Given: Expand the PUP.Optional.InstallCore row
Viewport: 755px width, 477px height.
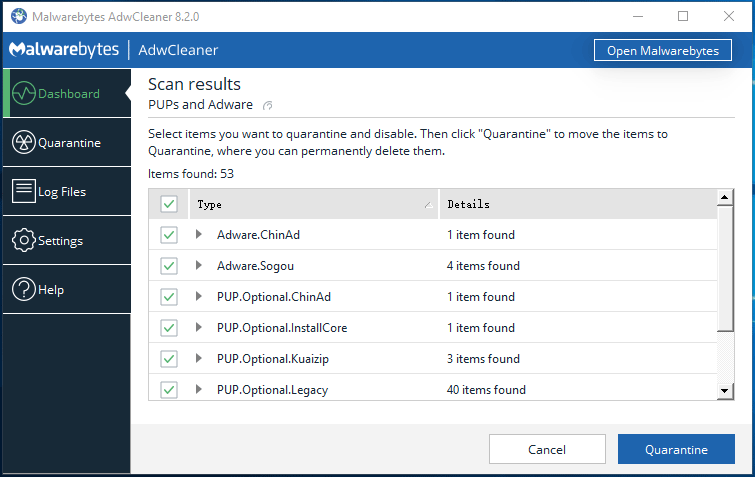Looking at the screenshot, I should [198, 327].
